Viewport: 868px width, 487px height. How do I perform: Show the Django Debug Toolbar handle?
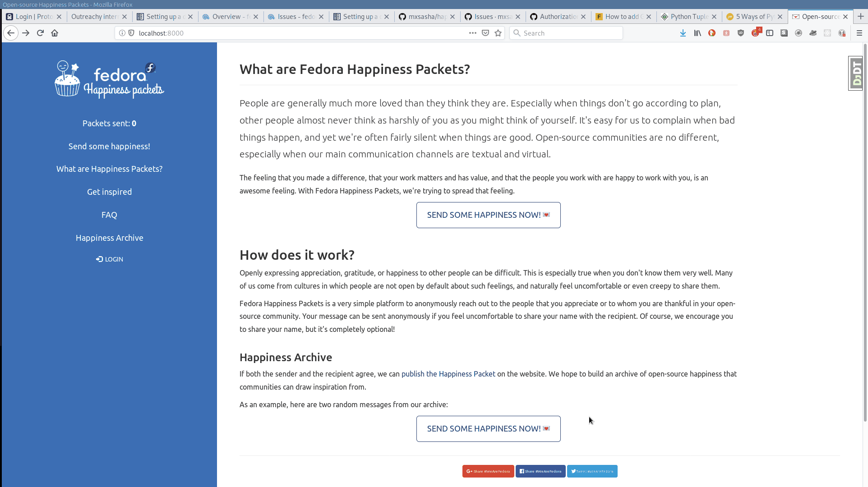[x=855, y=73]
